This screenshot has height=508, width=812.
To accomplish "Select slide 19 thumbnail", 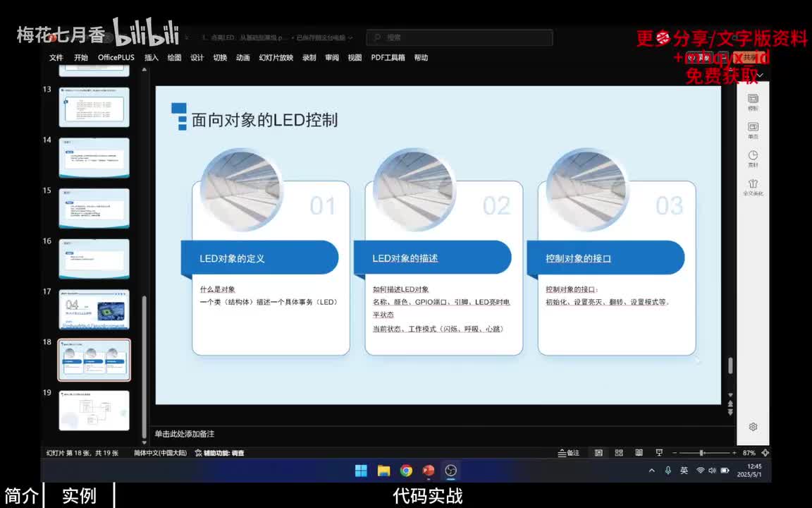I will pos(94,411).
